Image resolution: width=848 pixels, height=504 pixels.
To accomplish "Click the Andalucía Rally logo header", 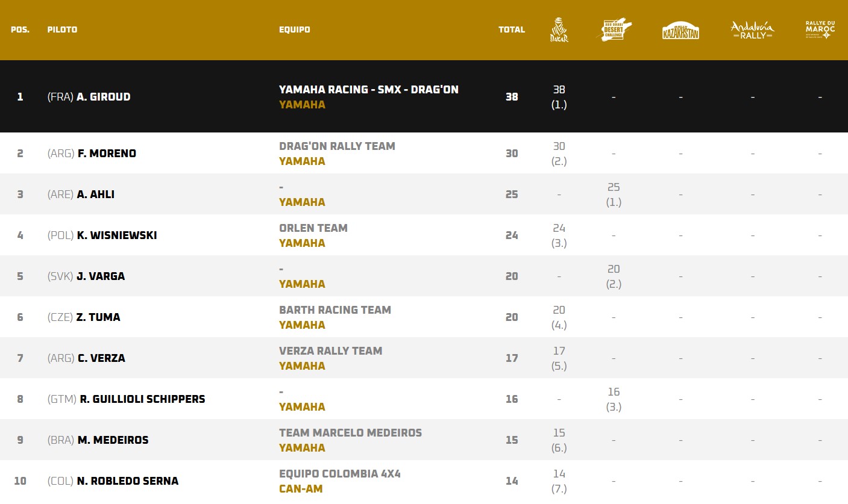I will [752, 30].
